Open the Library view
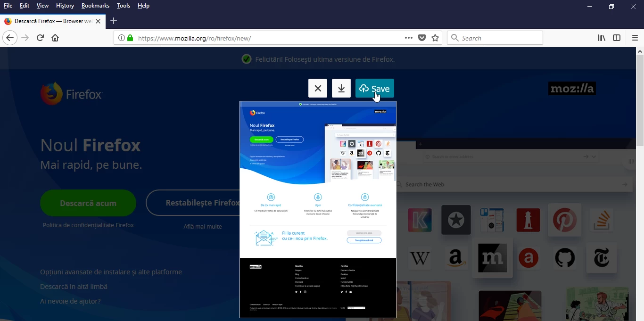The height and width of the screenshot is (321, 644). 602,38
